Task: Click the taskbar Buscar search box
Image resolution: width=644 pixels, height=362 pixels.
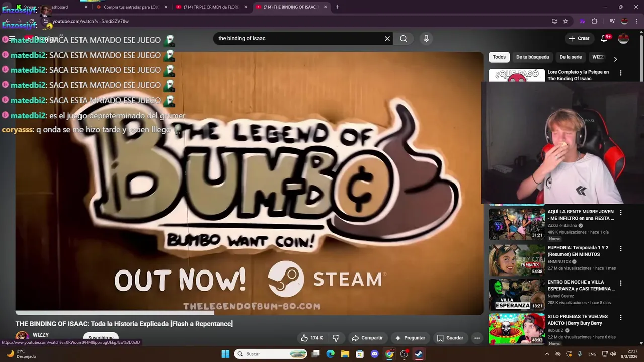Action: (271, 354)
